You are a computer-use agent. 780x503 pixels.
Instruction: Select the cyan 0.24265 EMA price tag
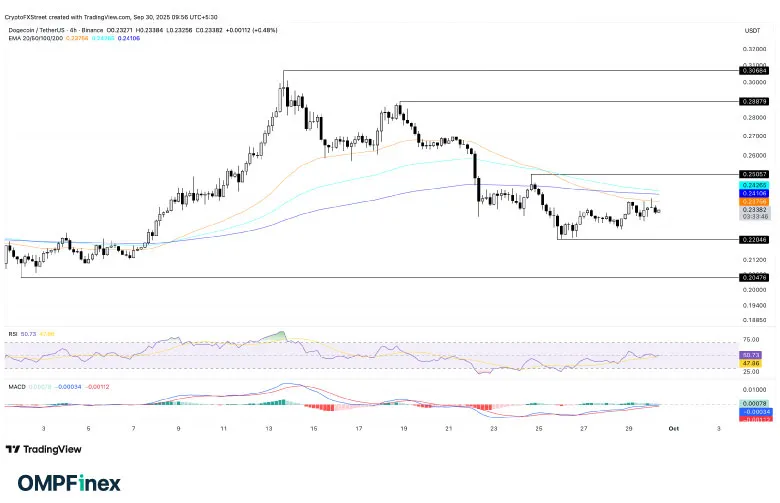click(753, 185)
